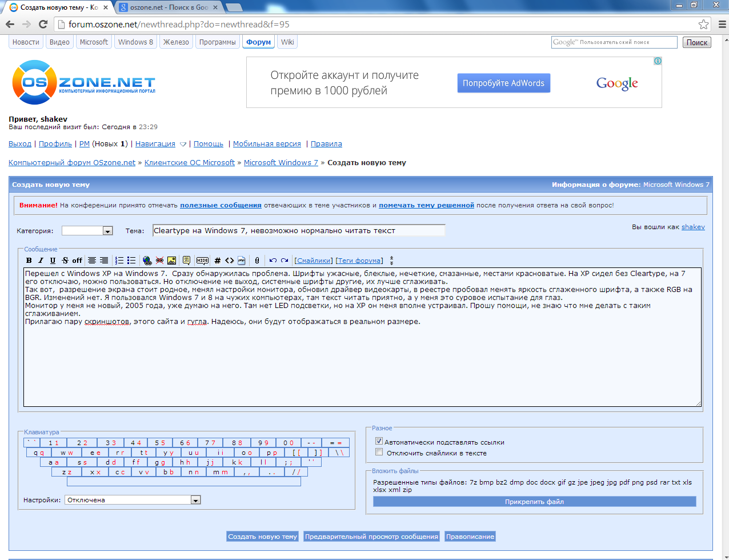Open the shakev username link
Screen dimensions: 729x560
pyautogui.click(x=693, y=227)
